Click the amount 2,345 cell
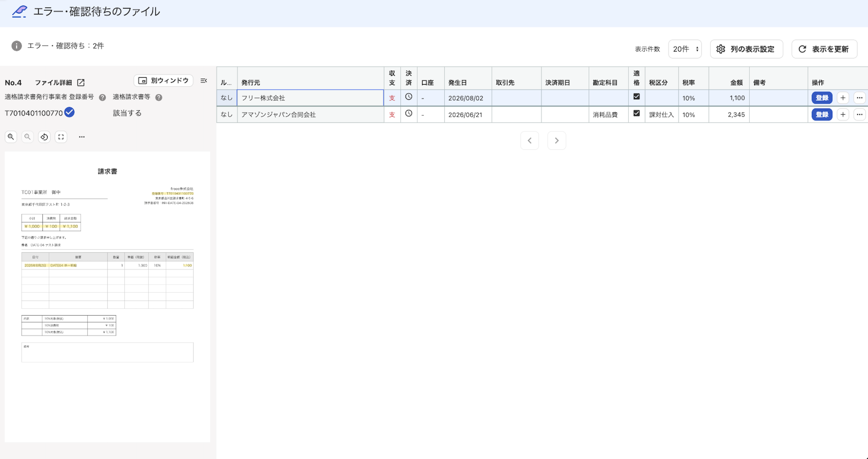The image size is (868, 459). 729,115
